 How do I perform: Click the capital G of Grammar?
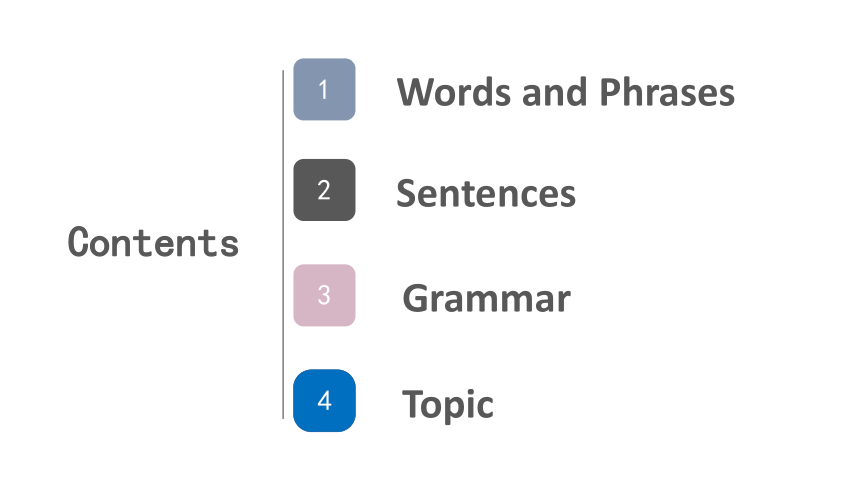tap(416, 298)
